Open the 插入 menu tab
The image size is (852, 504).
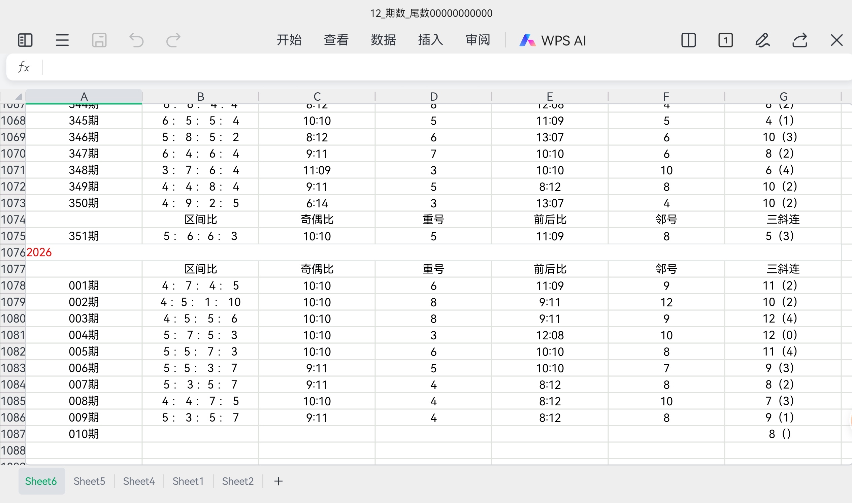[430, 40]
